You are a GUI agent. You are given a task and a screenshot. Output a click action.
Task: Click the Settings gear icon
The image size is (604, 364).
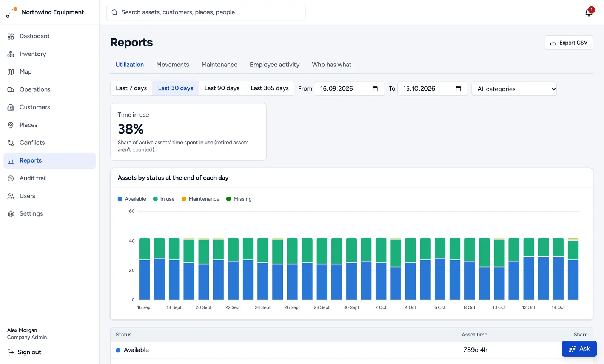11,213
